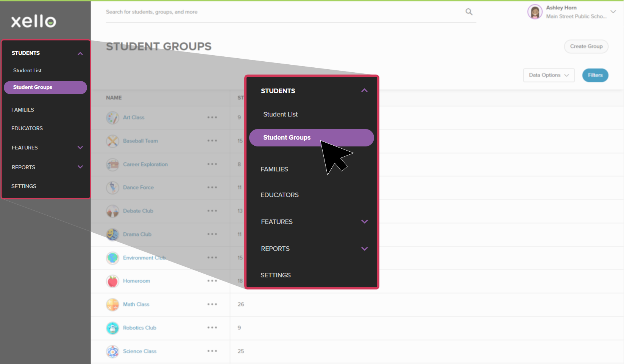This screenshot has width=624, height=364.
Task: Open more options for Math Class
Action: point(212,304)
